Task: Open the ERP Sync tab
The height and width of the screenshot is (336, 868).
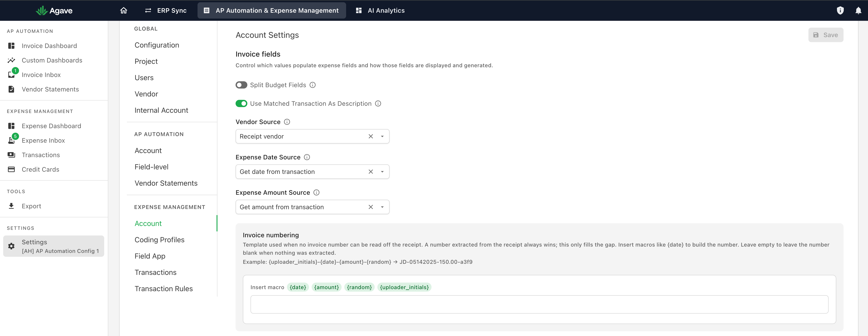Action: [x=165, y=10]
